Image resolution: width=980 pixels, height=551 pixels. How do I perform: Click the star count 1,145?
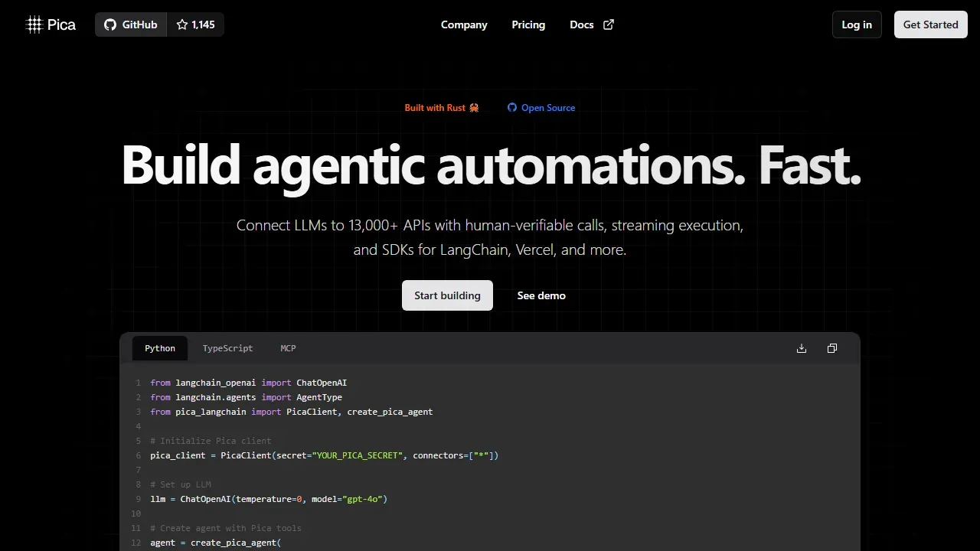pyautogui.click(x=195, y=24)
